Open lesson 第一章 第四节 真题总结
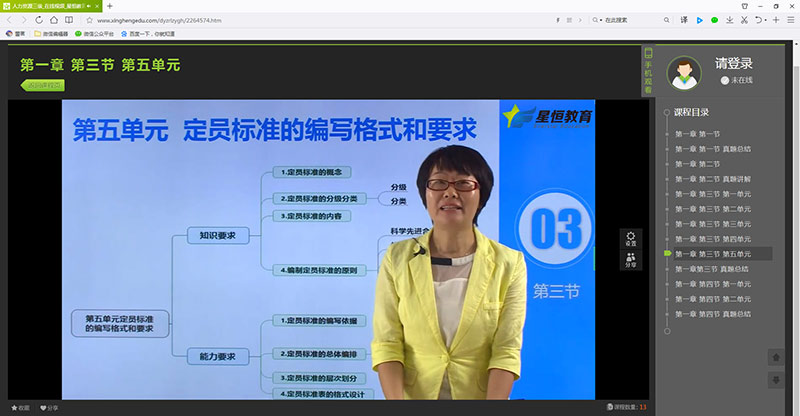800x416 pixels. point(713,314)
